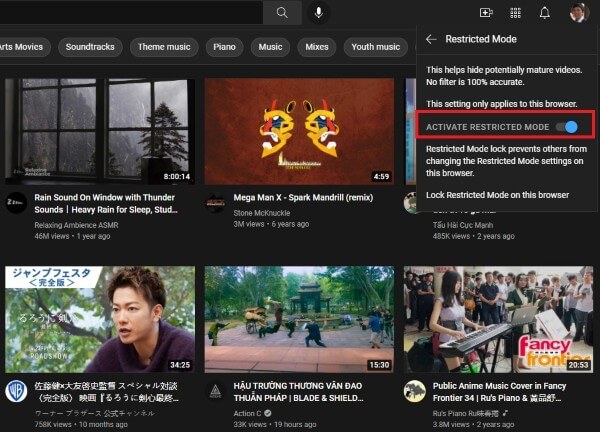Image resolution: width=600 pixels, height=432 pixels.
Task: Open the notifications bell icon
Action: point(545,13)
